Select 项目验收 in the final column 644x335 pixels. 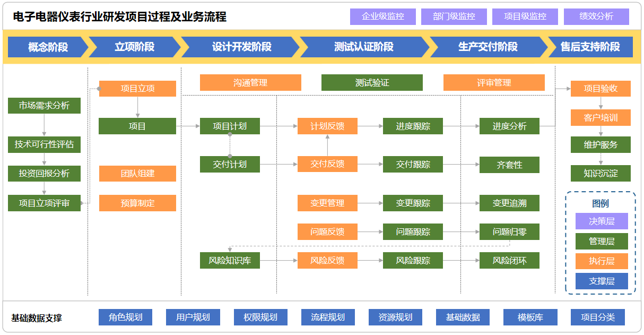[x=600, y=89]
